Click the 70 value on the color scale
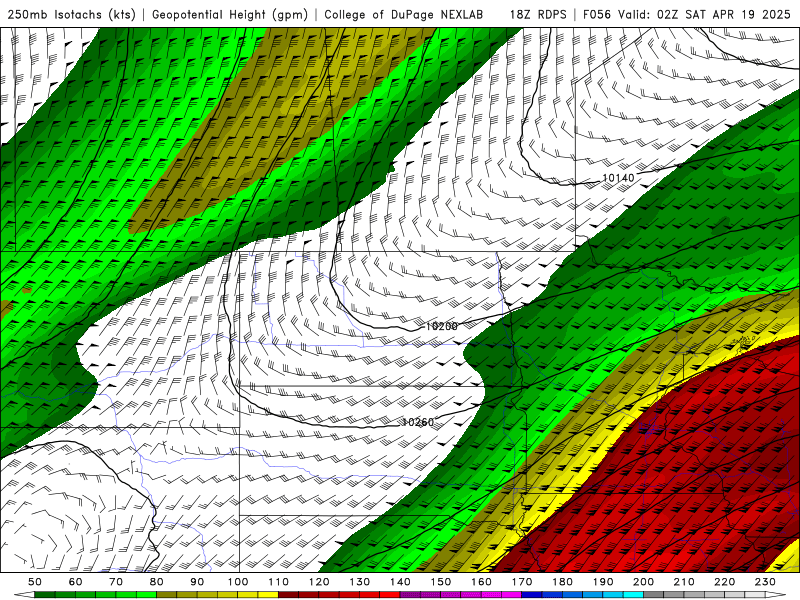This screenshot has width=800, height=600. (x=116, y=582)
